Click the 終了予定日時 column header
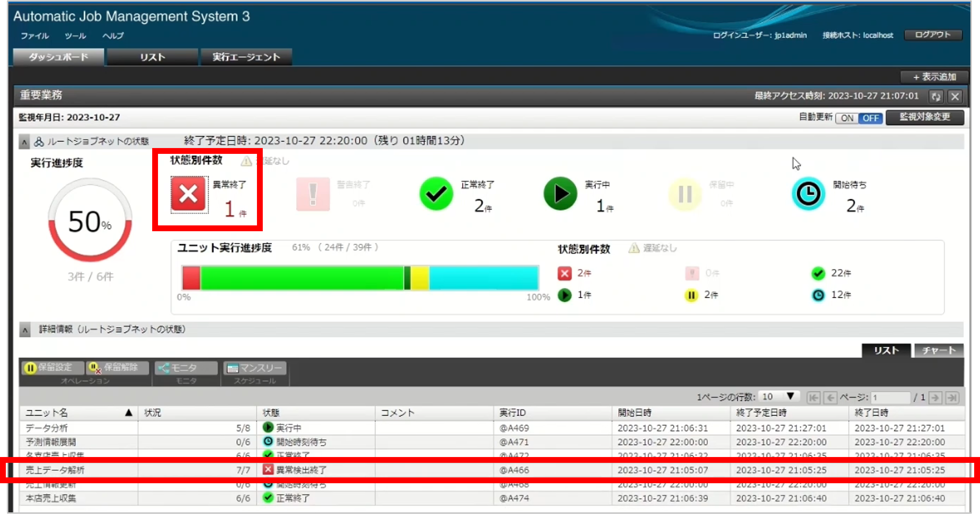The image size is (980, 514). pyautogui.click(x=790, y=413)
